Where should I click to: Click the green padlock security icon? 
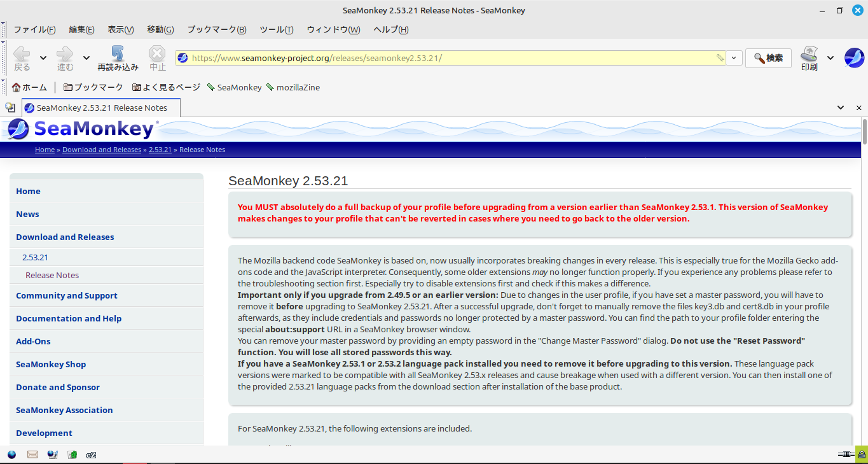861,454
